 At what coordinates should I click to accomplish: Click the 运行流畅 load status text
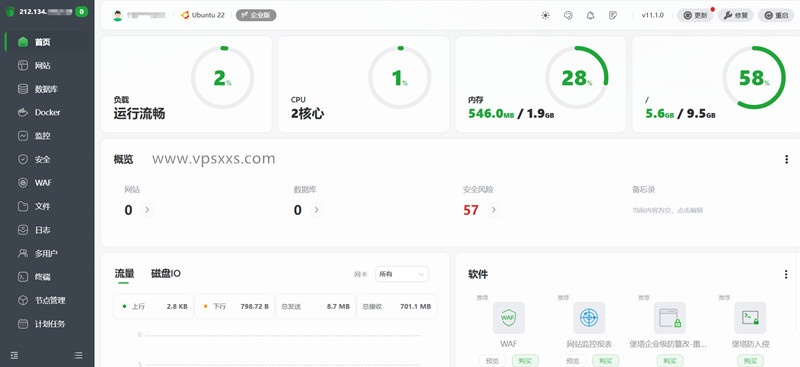[139, 114]
